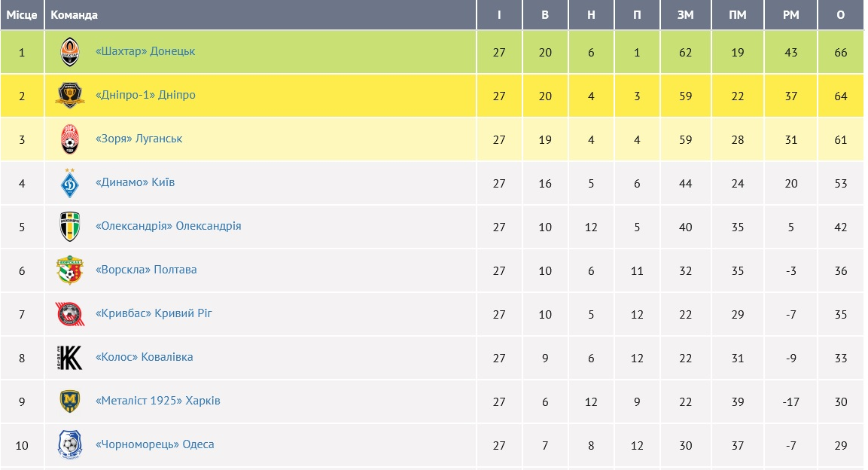Click the Kryvbas club logo

(70, 314)
